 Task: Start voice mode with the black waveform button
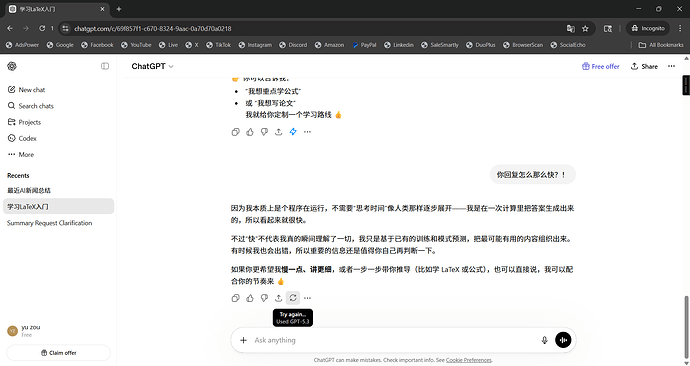click(563, 340)
